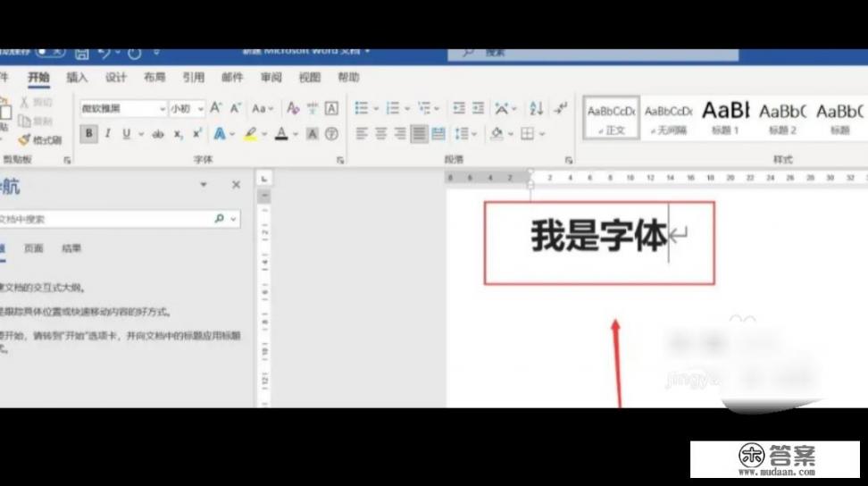Screen dimensions: 868x486
Task: Click the Distributed alignment icon
Action: point(438,134)
